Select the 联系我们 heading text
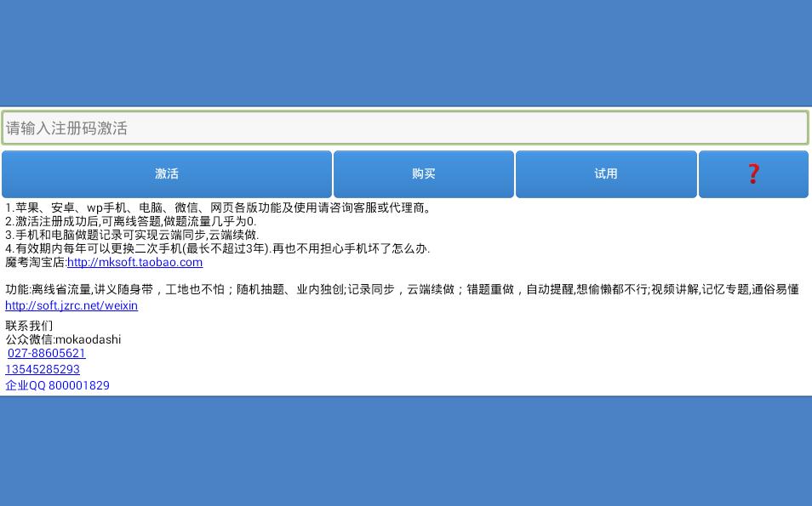This screenshot has width=812, height=506. (x=29, y=326)
